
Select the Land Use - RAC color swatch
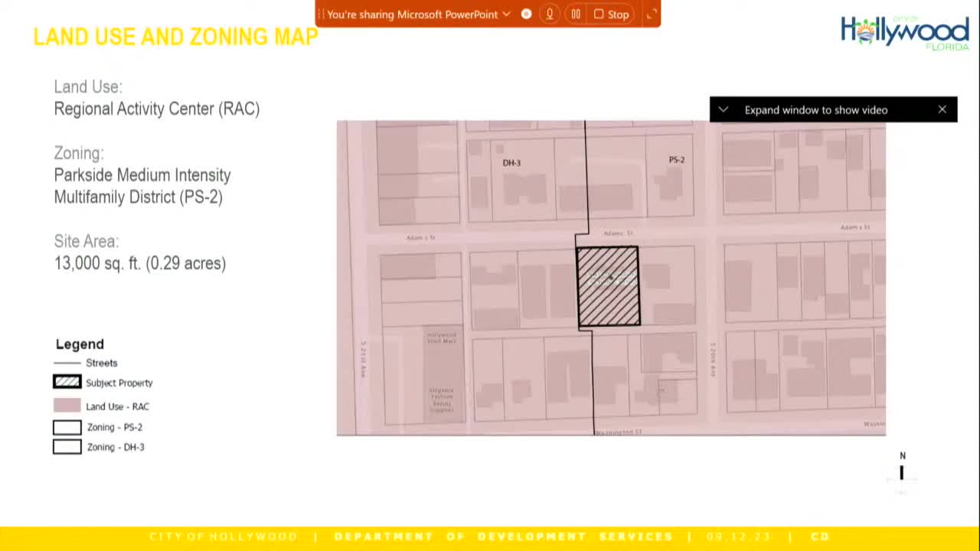click(x=67, y=406)
